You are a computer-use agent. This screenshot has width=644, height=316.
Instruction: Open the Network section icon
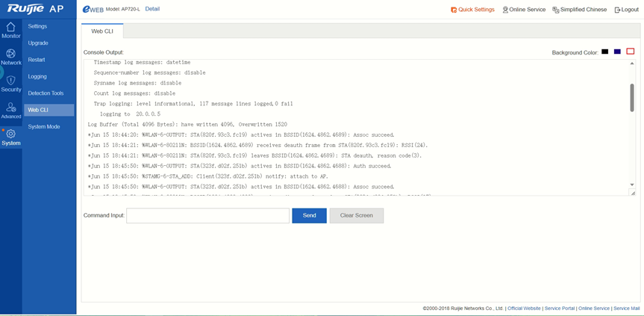coord(10,54)
